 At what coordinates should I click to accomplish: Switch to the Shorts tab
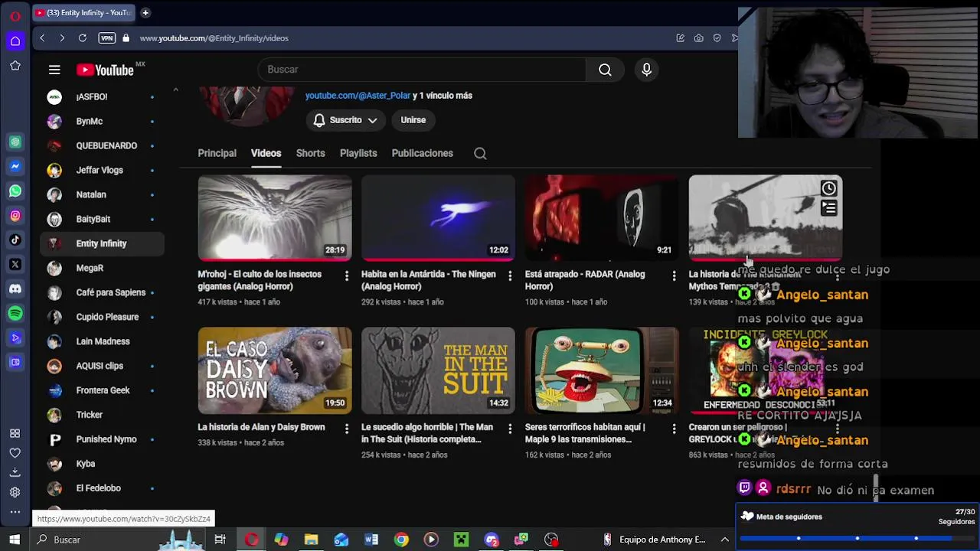[311, 153]
